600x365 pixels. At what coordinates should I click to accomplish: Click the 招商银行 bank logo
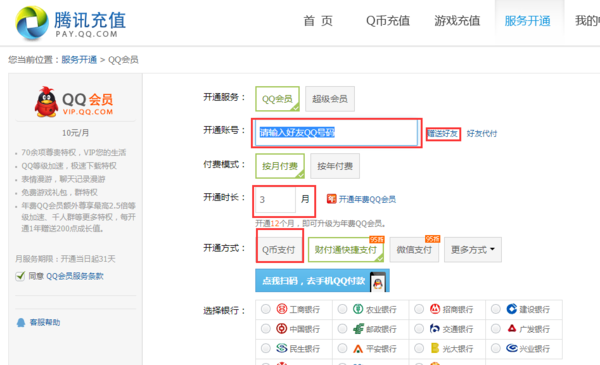coord(435,309)
